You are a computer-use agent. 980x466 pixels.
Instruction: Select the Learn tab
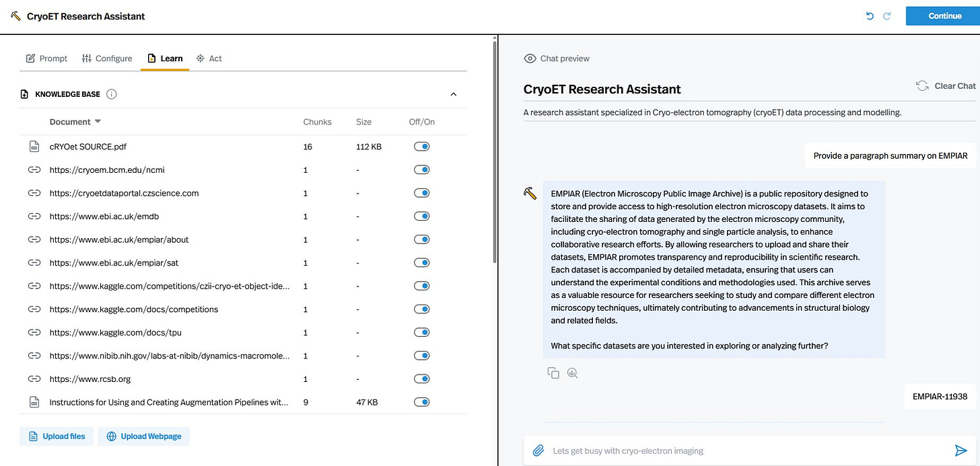point(165,59)
